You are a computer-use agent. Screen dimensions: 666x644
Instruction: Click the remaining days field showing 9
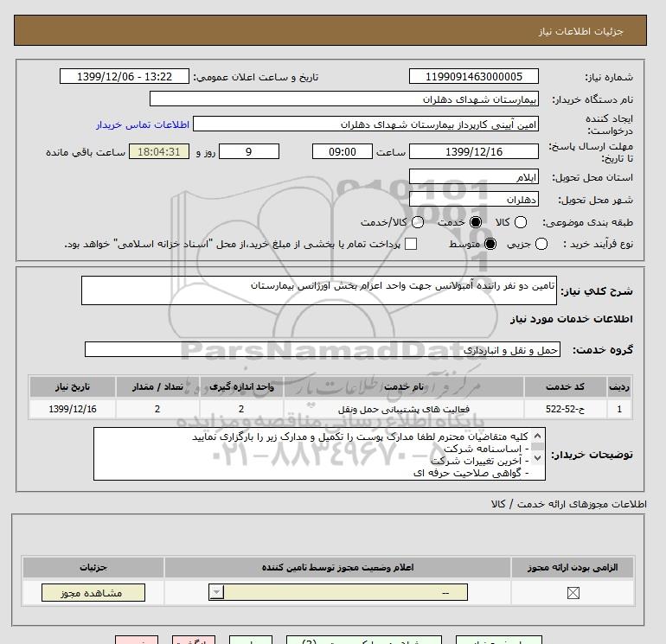(x=249, y=151)
